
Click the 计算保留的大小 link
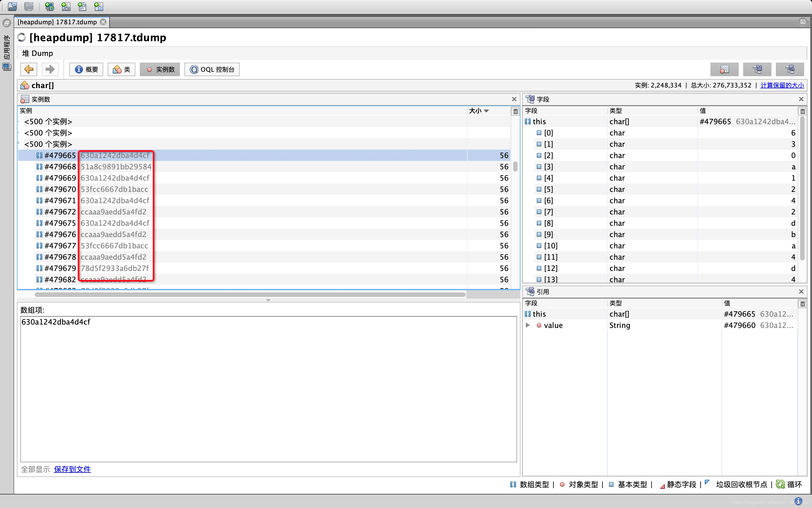point(782,85)
